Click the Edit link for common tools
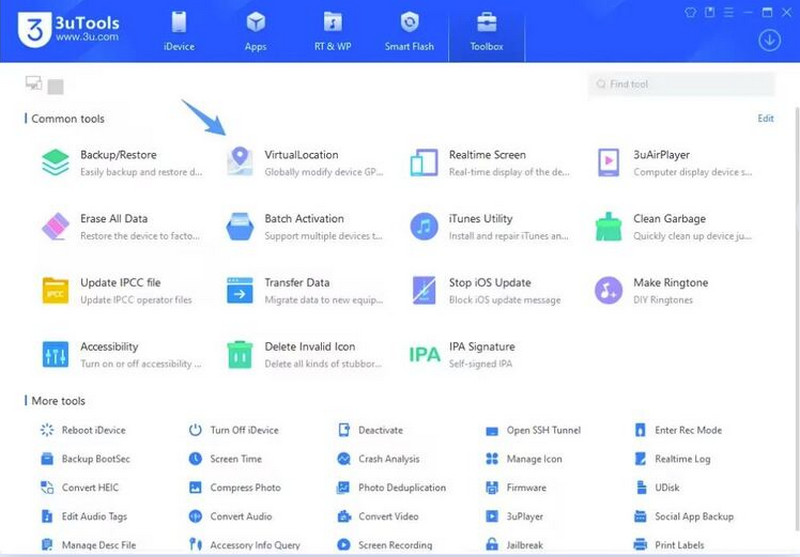800x557 pixels. coord(765,118)
